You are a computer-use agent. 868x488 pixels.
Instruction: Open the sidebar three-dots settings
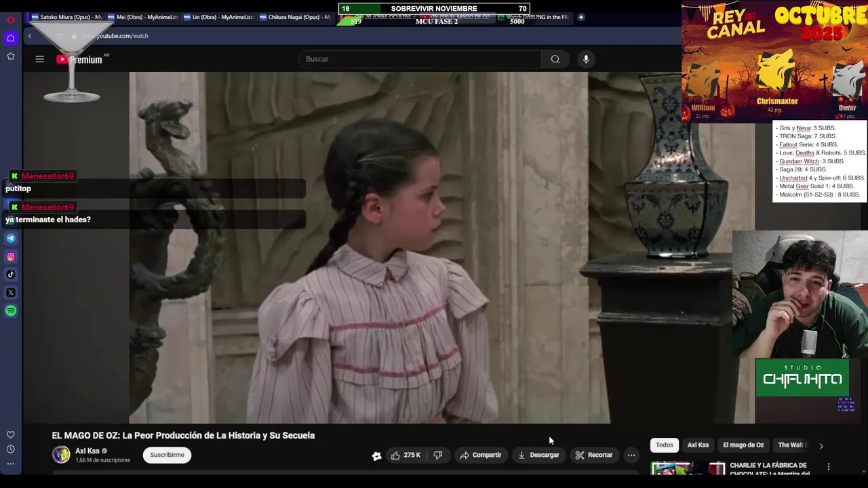click(11, 464)
